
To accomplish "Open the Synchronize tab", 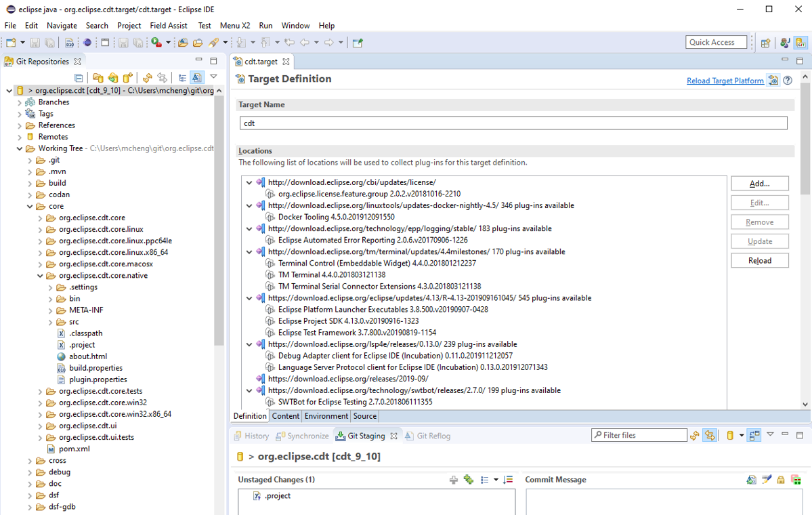I will click(x=303, y=436).
